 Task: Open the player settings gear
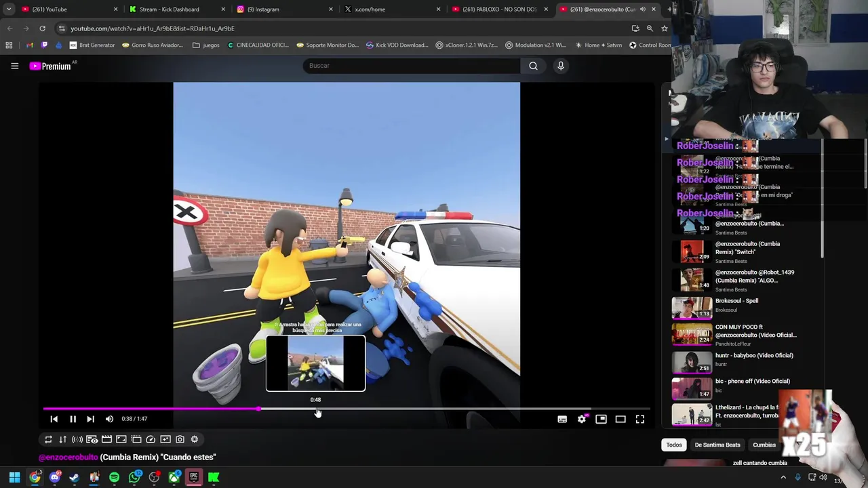point(582,419)
